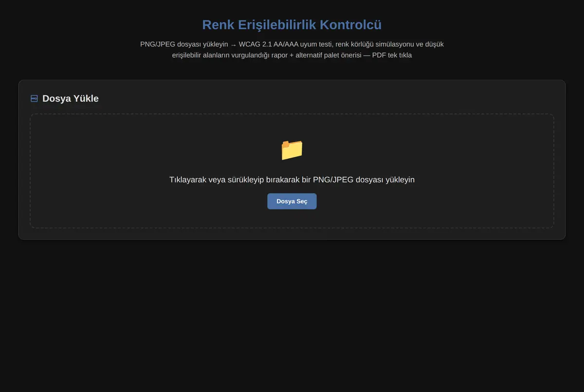Image resolution: width=584 pixels, height=392 pixels.
Task: Click the yellow folder icon
Action: coord(292,150)
